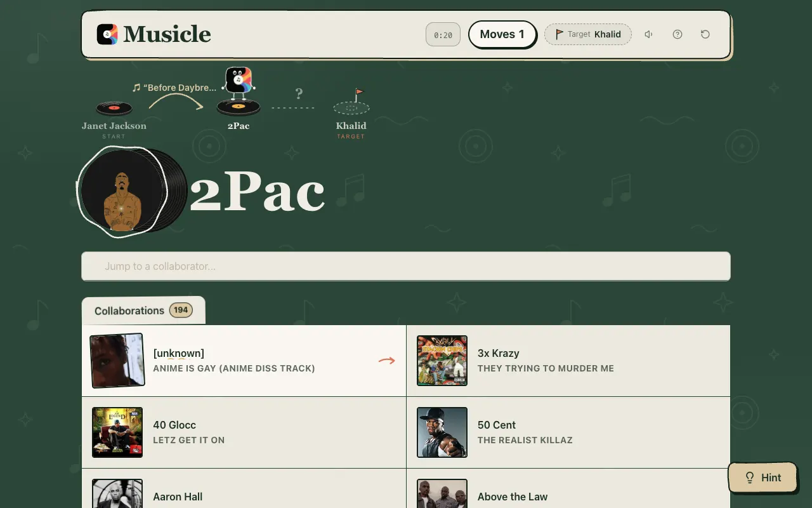The height and width of the screenshot is (508, 812).
Task: Click the arrow on the [unknown] row
Action: (x=387, y=361)
